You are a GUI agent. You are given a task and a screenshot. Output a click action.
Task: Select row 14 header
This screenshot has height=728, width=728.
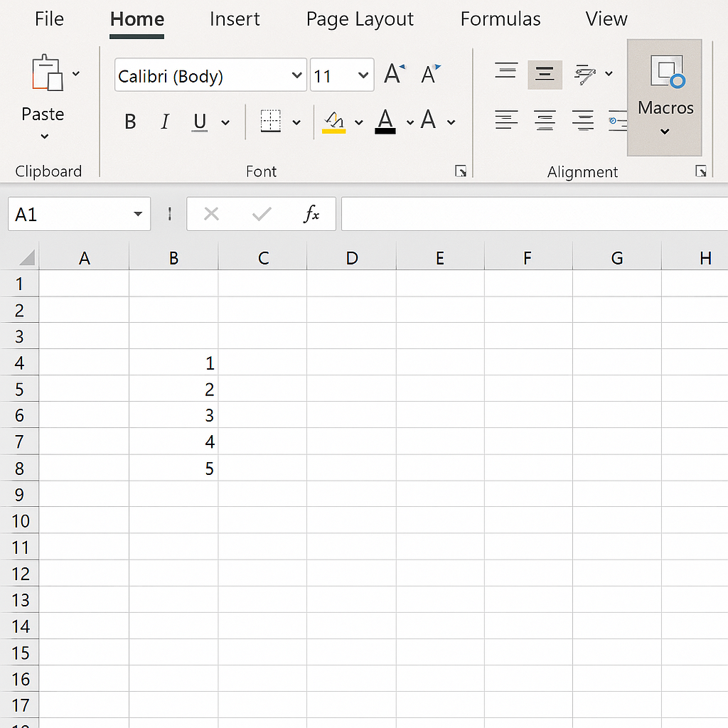19,626
